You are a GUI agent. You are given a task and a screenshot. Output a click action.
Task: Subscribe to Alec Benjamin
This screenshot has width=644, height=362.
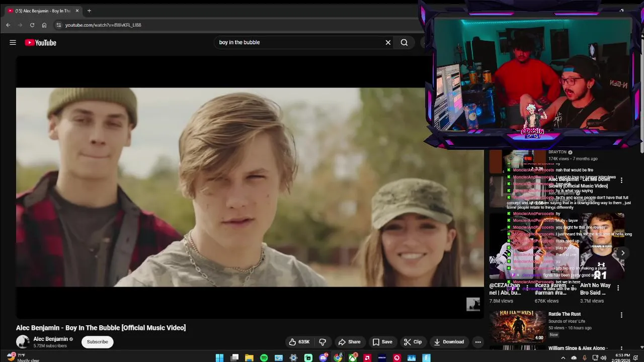[97, 342]
